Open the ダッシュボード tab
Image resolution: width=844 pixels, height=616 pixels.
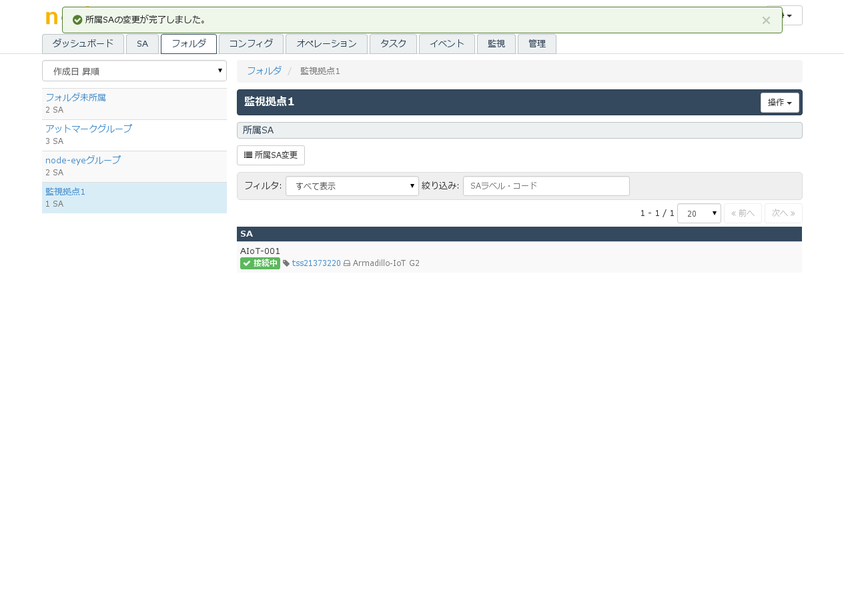pos(83,43)
